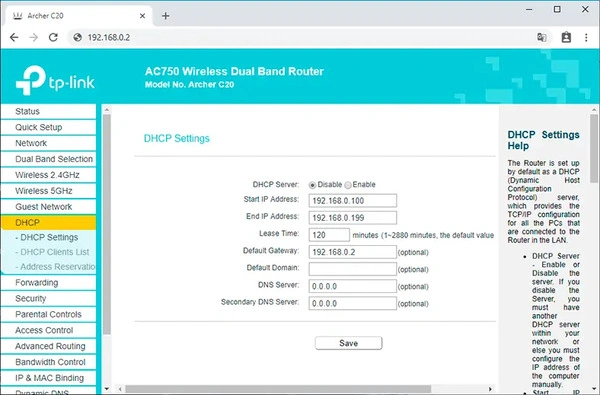Reload the page with the refresh icon
The width and height of the screenshot is (600, 395).
53,38
